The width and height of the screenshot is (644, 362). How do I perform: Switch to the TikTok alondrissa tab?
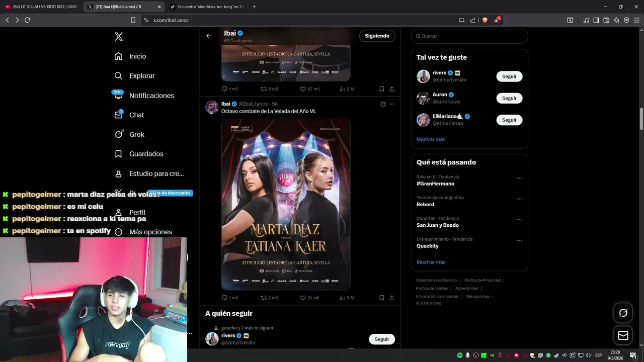click(207, 7)
